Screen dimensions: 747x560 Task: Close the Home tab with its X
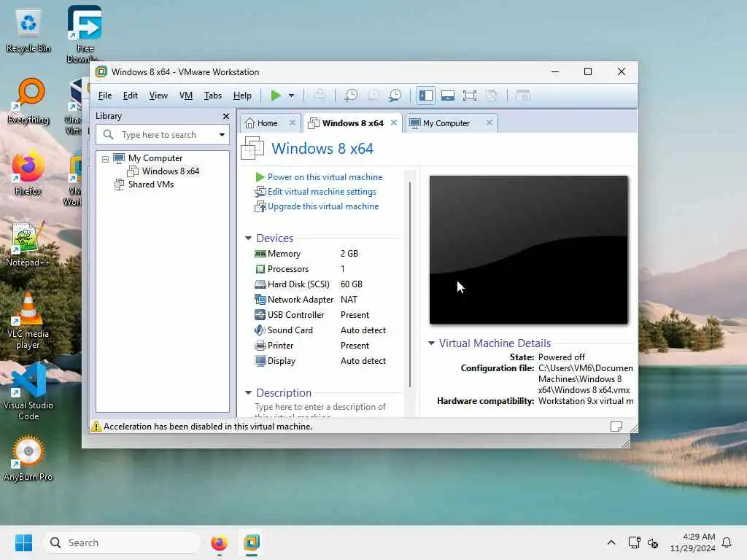pos(293,122)
